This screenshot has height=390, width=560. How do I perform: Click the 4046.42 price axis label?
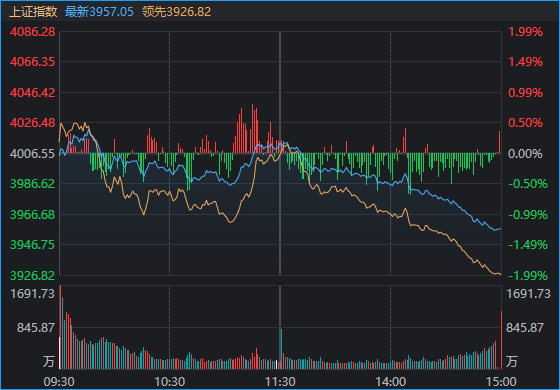(x=32, y=92)
